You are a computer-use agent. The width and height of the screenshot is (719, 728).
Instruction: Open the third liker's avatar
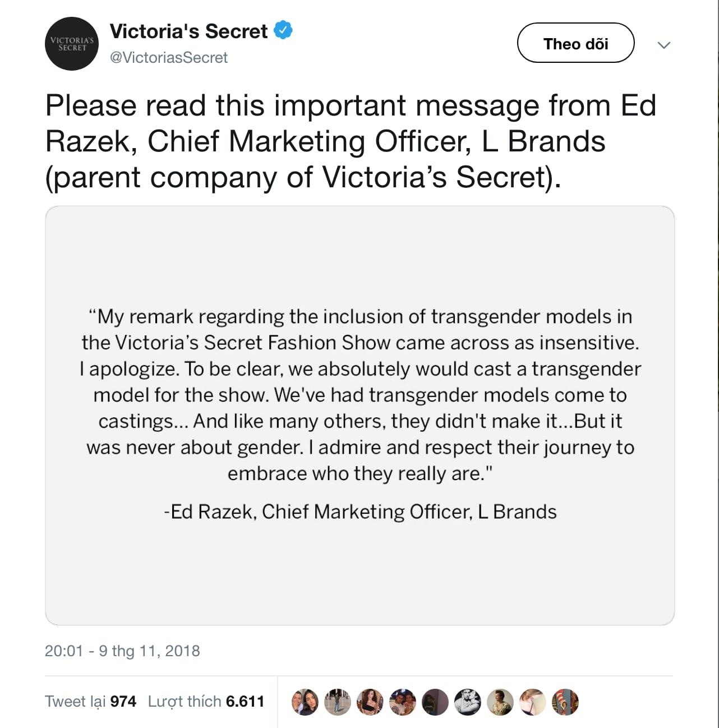pos(370,702)
